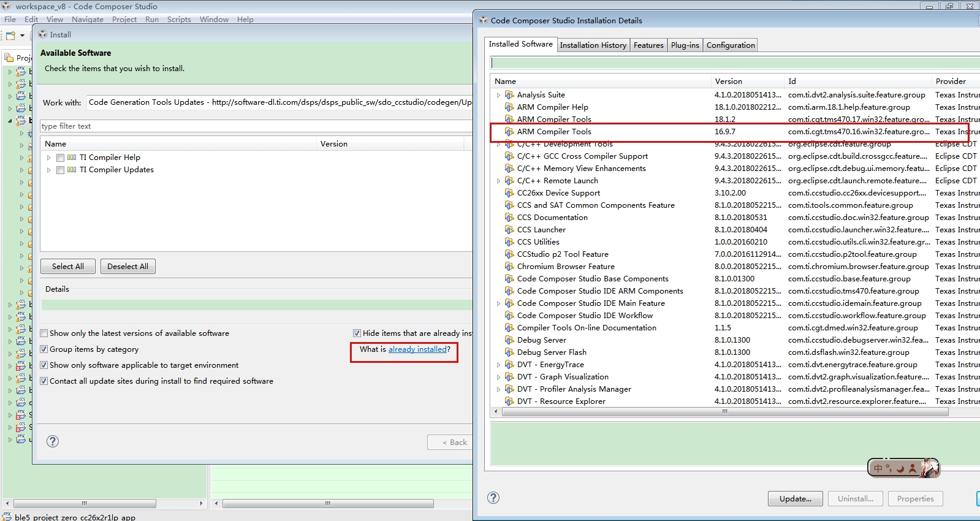This screenshot has width=980, height=521.
Task: Toggle show only software applicable to target
Action: click(x=44, y=365)
